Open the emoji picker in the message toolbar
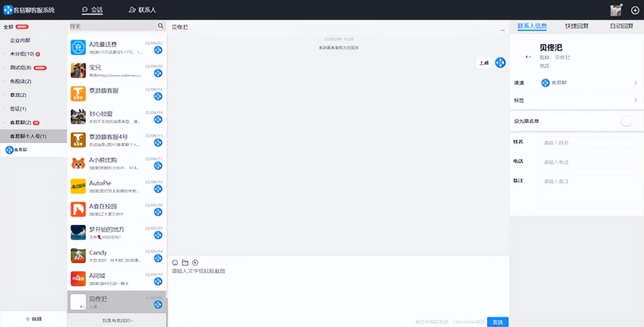This screenshot has height=327, width=644. pyautogui.click(x=175, y=262)
